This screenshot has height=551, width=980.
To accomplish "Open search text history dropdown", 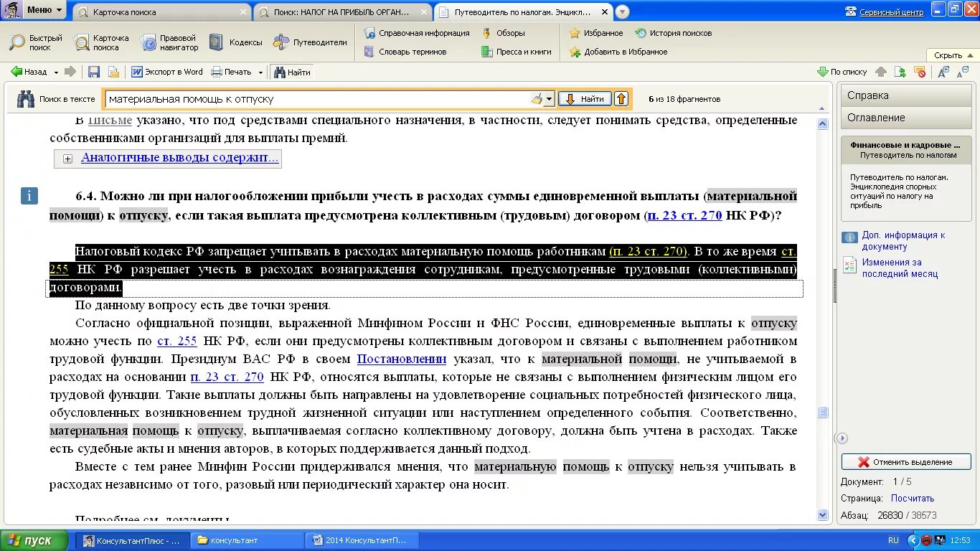I will point(550,99).
